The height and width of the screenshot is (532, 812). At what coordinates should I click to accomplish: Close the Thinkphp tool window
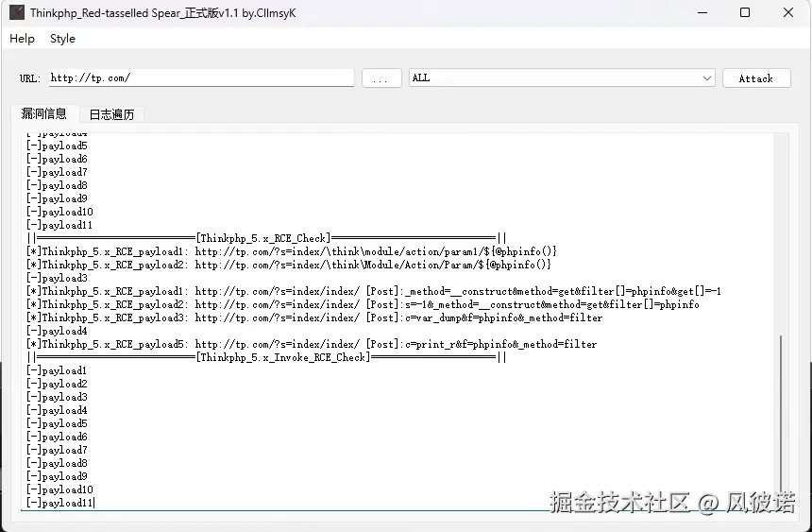[x=788, y=12]
